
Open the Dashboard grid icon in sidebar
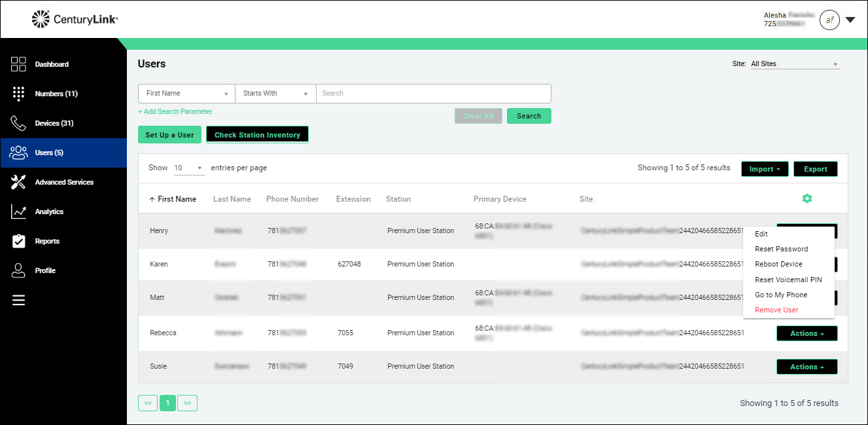pyautogui.click(x=18, y=64)
